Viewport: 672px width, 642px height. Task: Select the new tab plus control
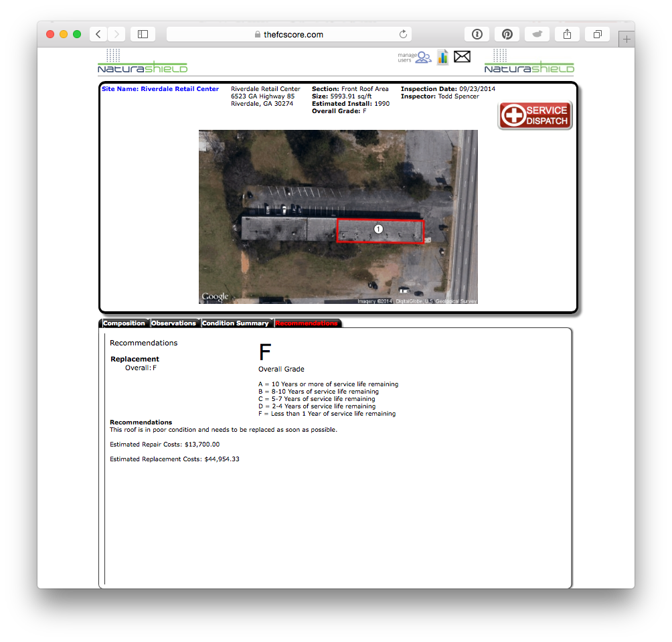click(x=626, y=39)
